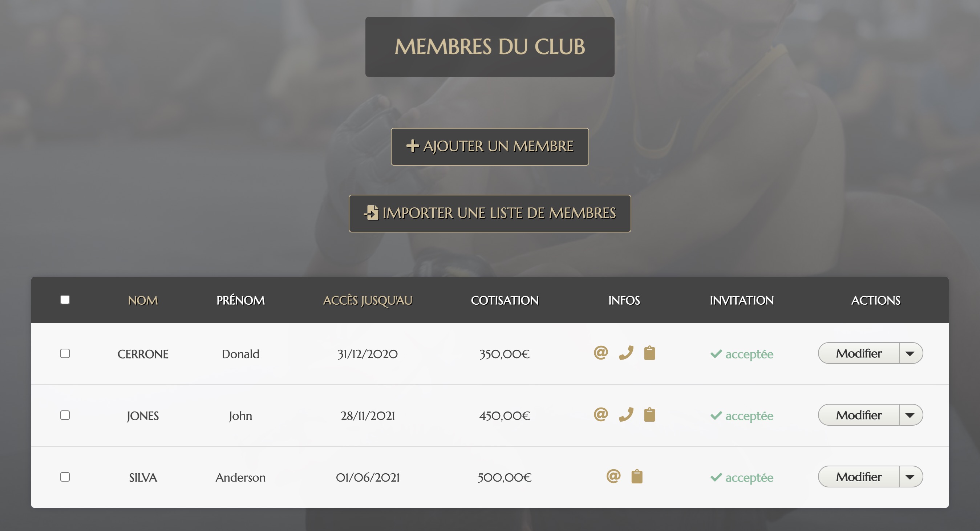The height and width of the screenshot is (531, 980).
Task: Click Importer une liste de membres
Action: [490, 214]
